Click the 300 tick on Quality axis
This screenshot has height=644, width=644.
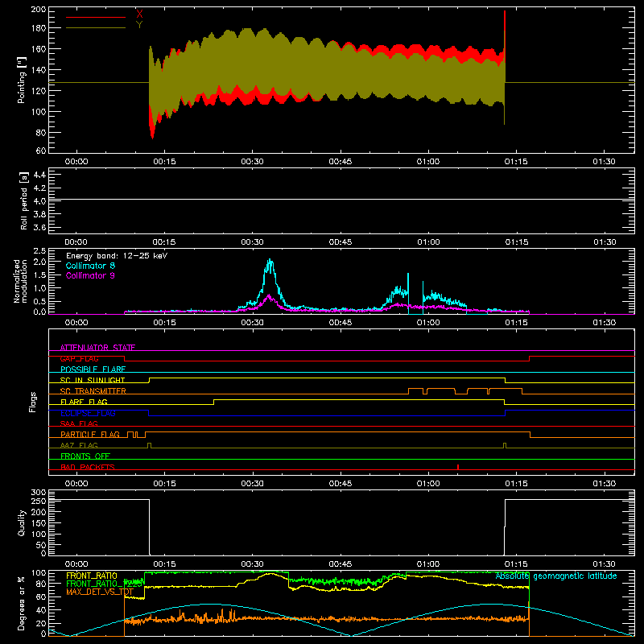coord(39,493)
